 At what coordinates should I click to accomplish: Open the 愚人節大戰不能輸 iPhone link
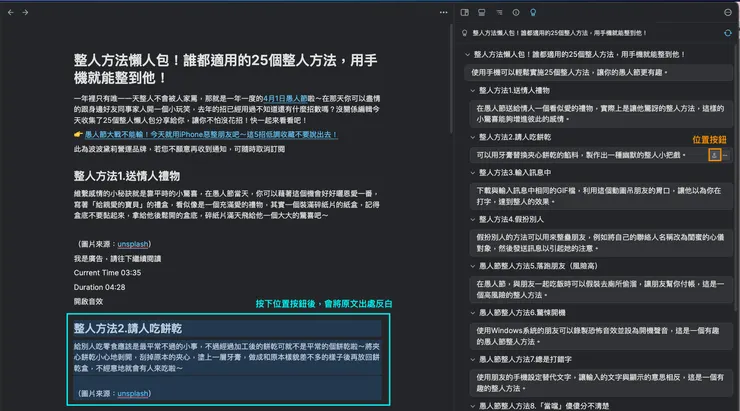(211, 134)
